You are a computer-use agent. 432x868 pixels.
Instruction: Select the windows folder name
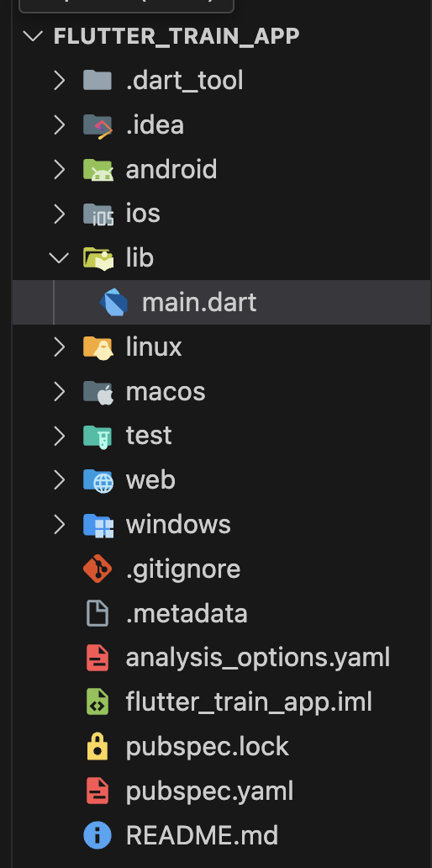(178, 524)
